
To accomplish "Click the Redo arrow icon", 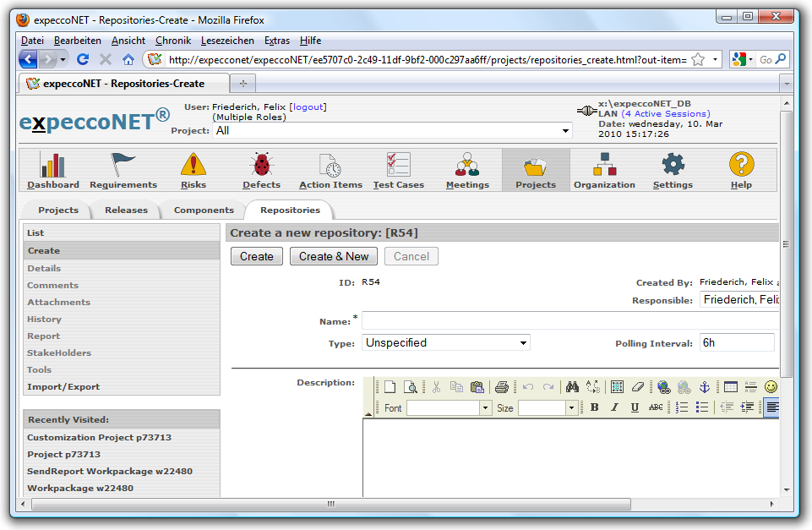I will [548, 387].
